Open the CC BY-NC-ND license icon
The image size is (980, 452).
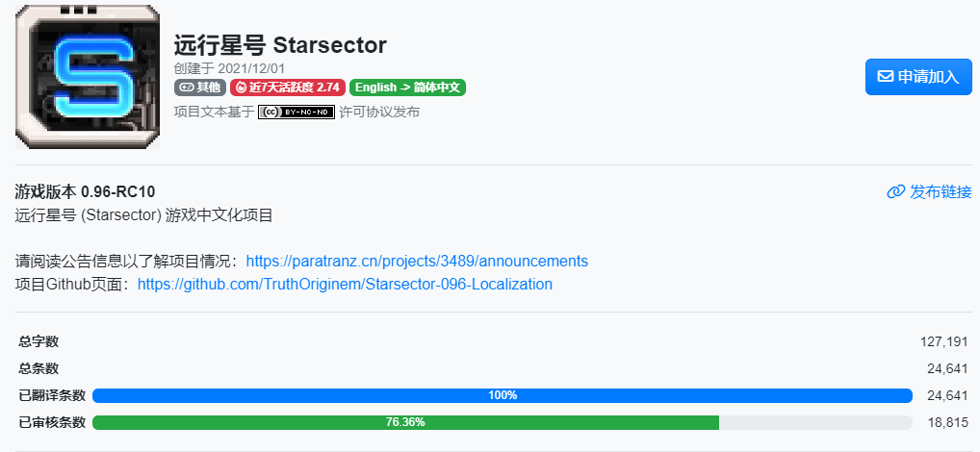click(297, 112)
